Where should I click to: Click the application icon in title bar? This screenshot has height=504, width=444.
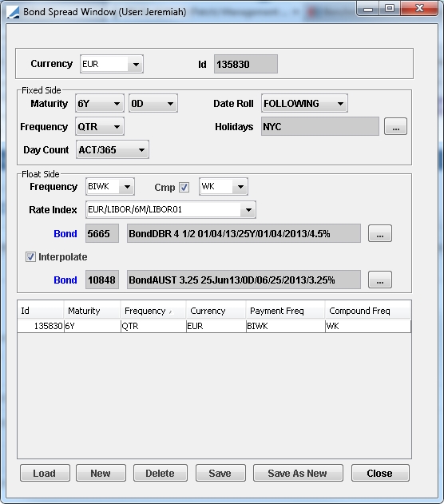click(x=13, y=12)
